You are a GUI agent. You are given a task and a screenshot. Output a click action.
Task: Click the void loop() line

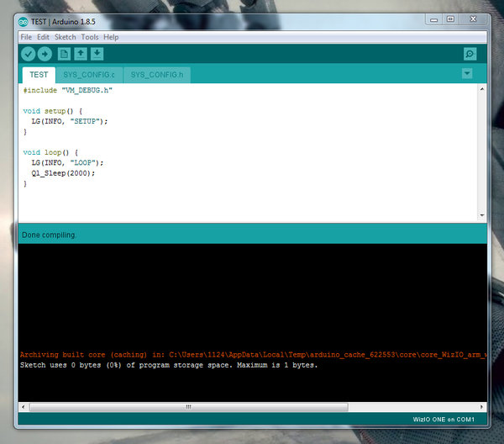(50, 152)
